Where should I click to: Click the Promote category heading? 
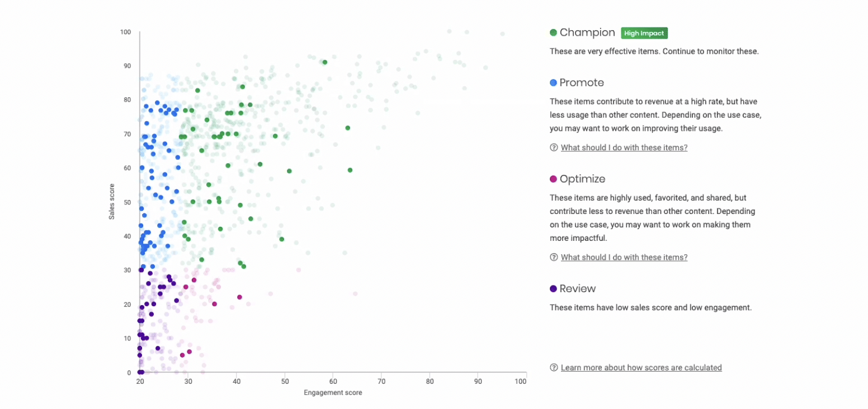(582, 83)
